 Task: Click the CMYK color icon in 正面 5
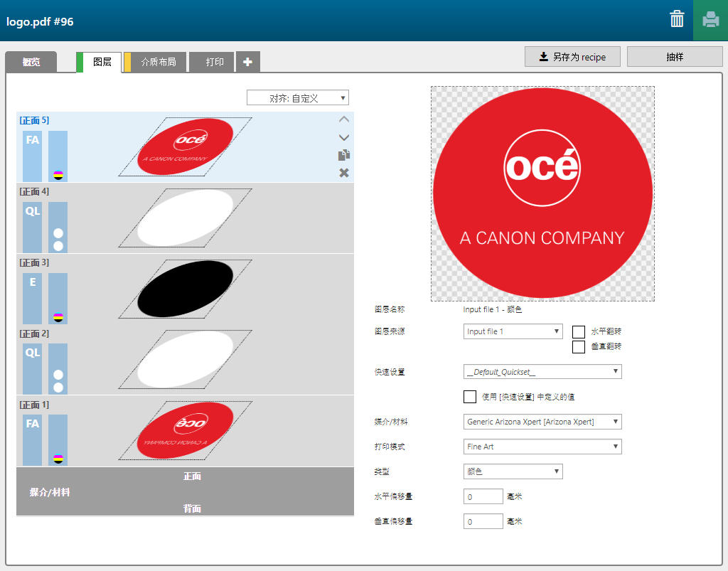[58, 175]
